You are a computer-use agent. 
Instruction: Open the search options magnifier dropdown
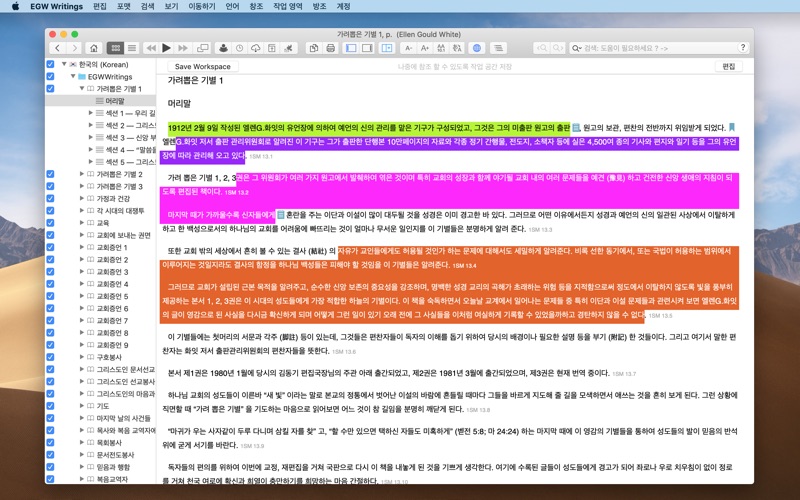tap(577, 48)
